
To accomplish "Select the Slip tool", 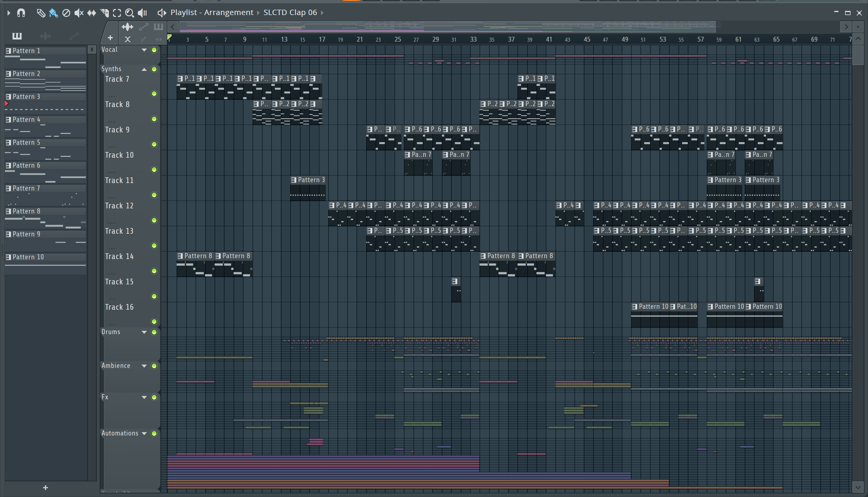I will tap(91, 13).
